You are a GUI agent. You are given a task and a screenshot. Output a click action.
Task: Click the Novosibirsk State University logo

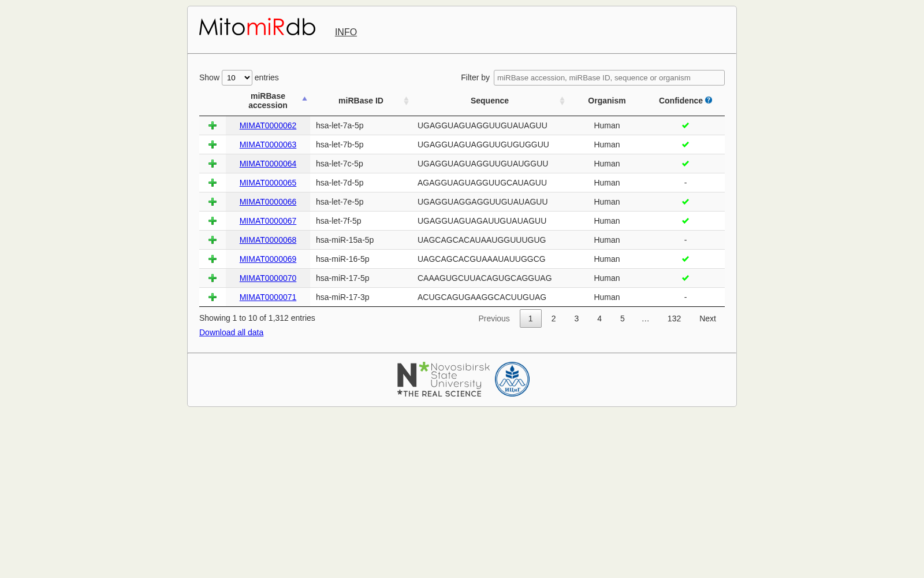point(444,379)
